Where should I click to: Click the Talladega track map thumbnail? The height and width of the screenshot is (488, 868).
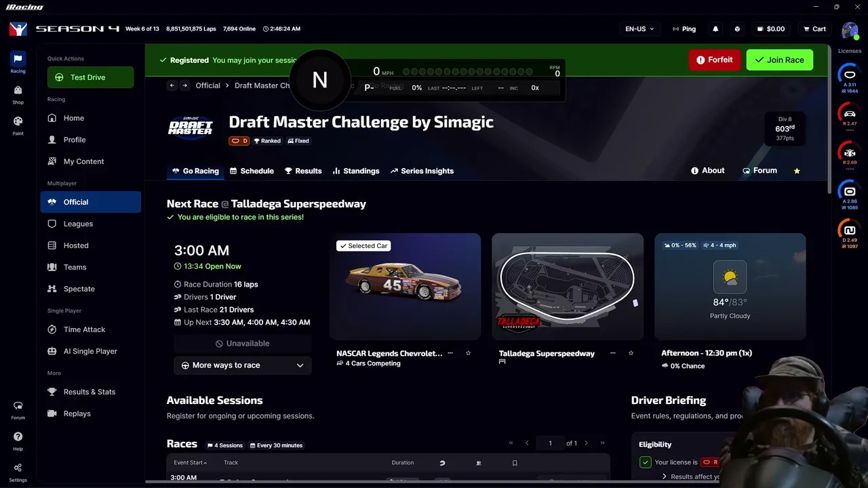click(x=568, y=287)
